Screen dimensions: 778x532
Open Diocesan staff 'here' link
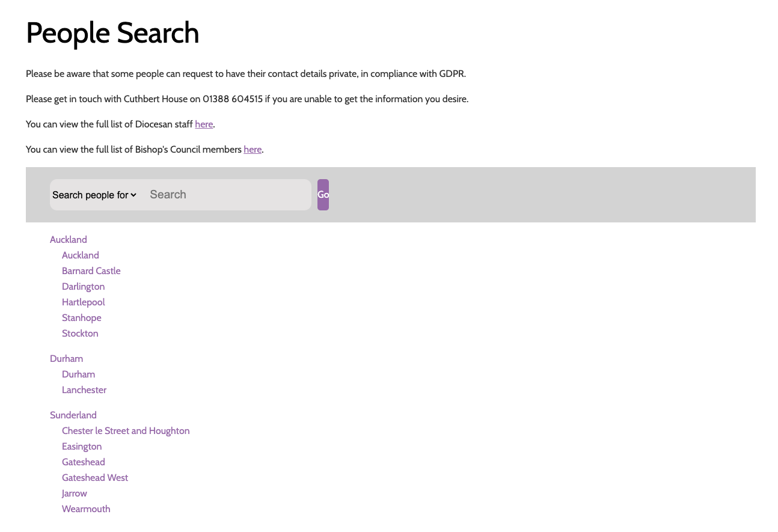(x=204, y=124)
